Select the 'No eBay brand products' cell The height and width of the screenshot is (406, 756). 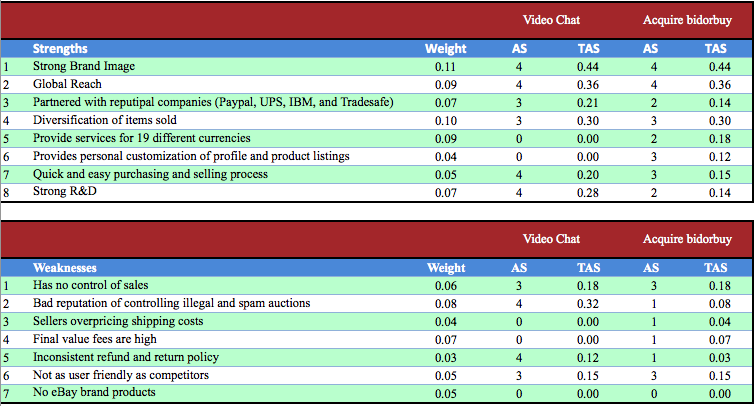click(x=94, y=393)
